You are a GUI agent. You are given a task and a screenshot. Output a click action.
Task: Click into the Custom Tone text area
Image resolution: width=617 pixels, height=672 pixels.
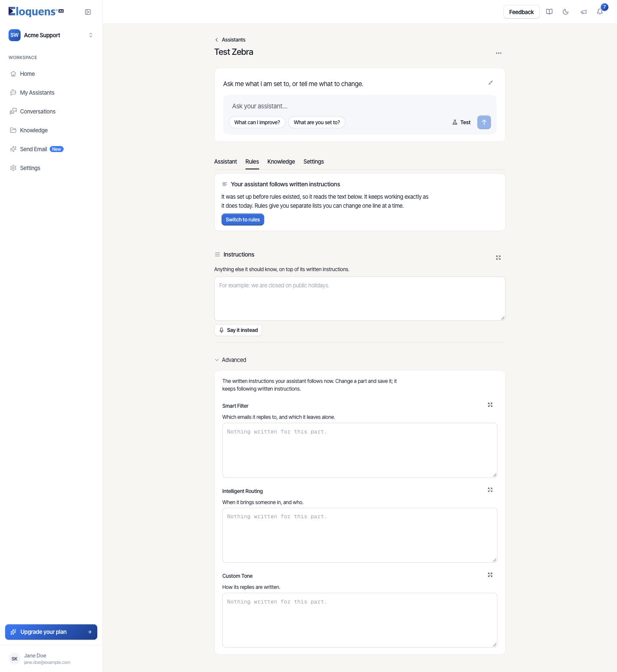click(360, 620)
